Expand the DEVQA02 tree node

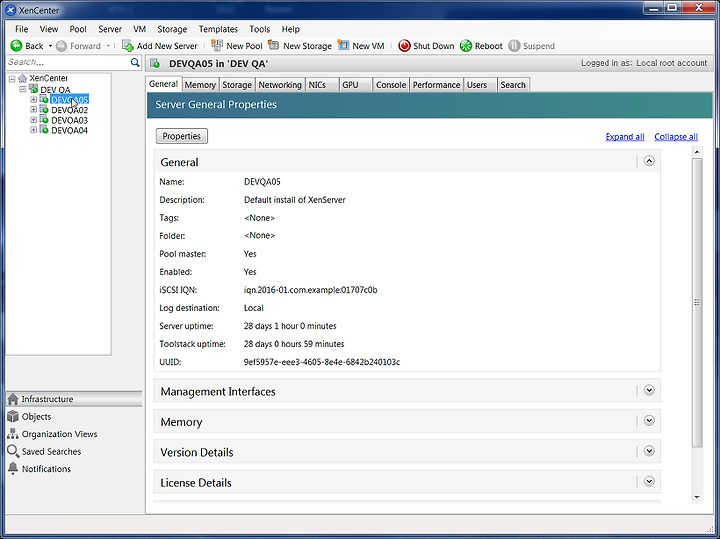[x=33, y=109]
